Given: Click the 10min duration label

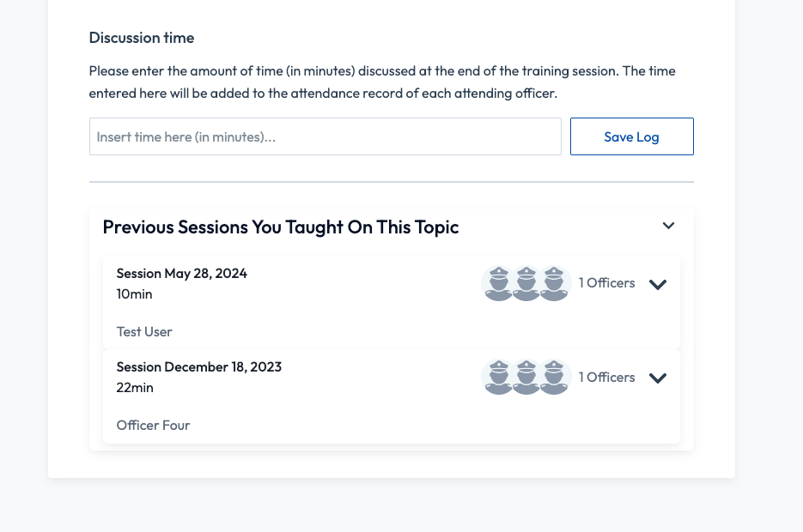Looking at the screenshot, I should point(134,294).
